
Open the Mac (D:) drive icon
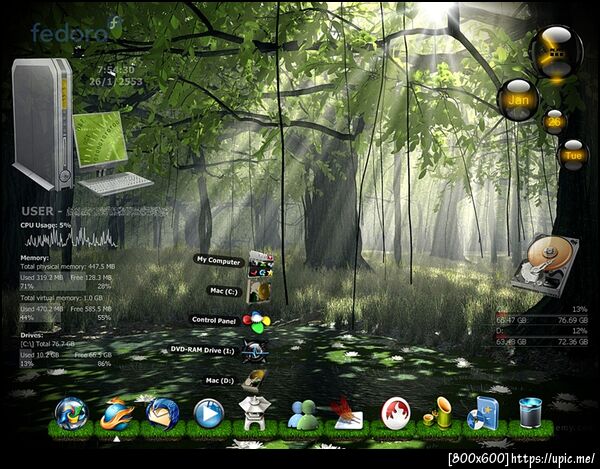pos(254,380)
